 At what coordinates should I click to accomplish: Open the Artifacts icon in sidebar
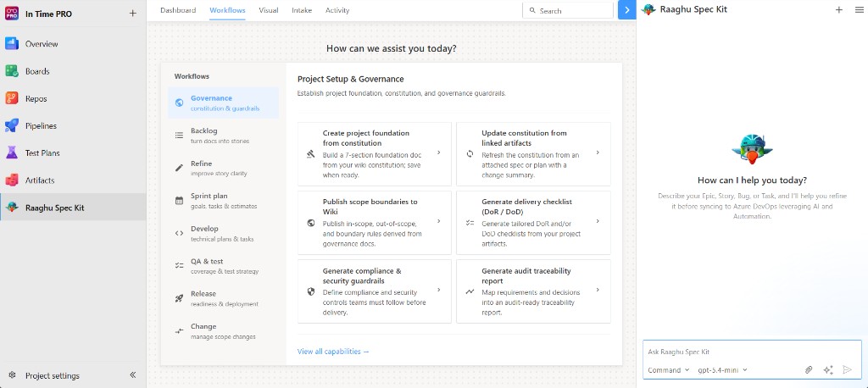(x=12, y=180)
